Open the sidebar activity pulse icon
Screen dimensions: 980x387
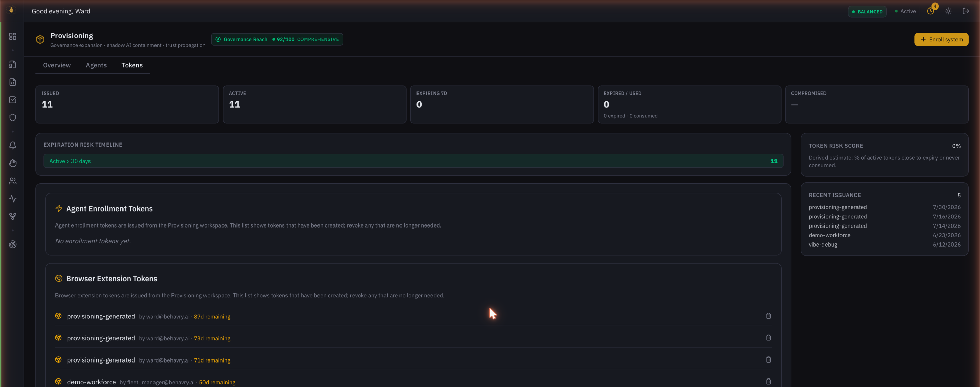[13, 199]
